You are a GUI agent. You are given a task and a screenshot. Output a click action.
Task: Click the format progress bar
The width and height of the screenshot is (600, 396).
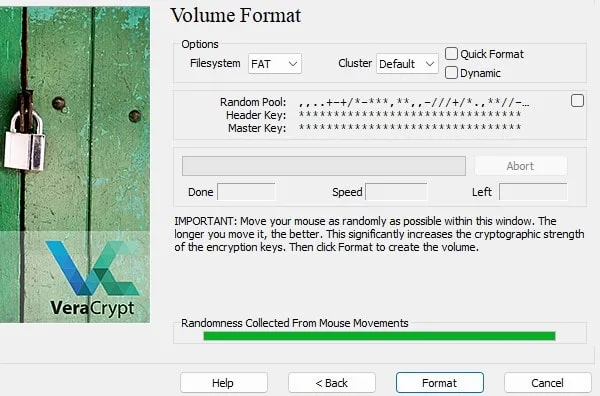click(x=324, y=166)
